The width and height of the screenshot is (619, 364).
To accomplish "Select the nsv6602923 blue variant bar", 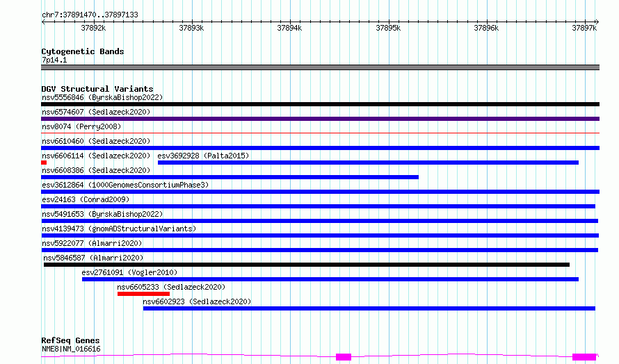I will [369, 308].
